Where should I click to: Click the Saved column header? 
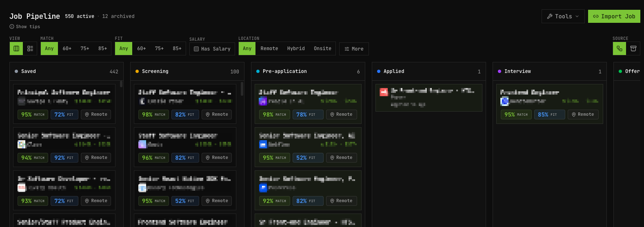tap(67, 71)
